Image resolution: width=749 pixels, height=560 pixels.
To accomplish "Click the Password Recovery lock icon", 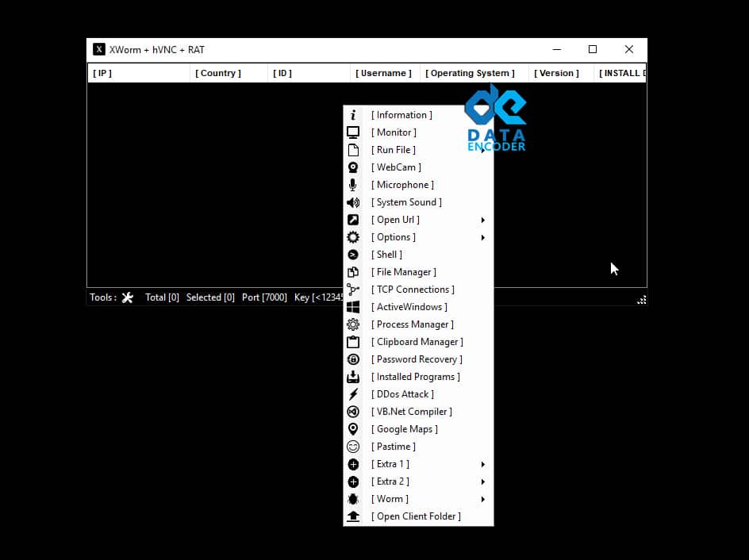I will click(x=353, y=359).
